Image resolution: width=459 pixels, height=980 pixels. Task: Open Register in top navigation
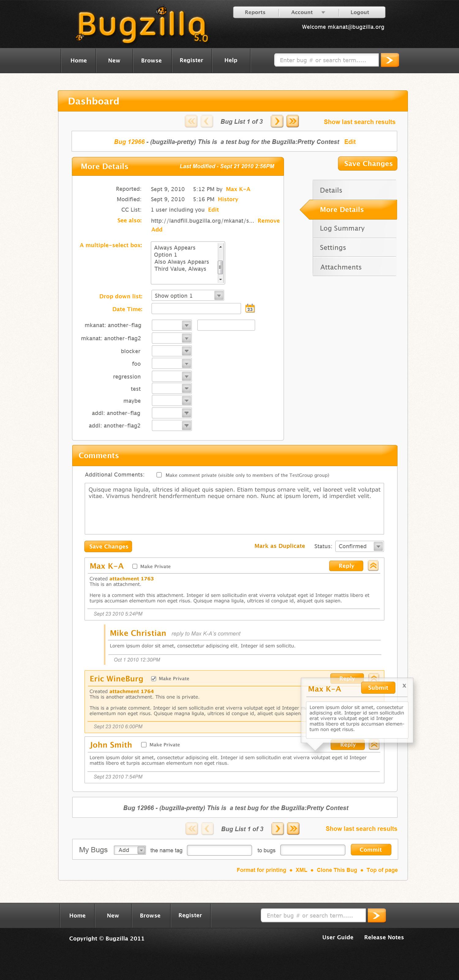(192, 61)
